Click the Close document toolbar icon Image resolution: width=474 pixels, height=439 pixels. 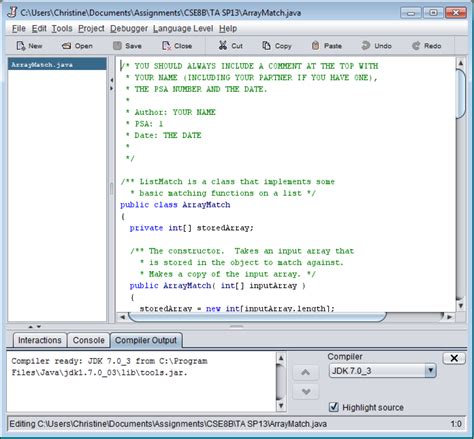coord(166,46)
